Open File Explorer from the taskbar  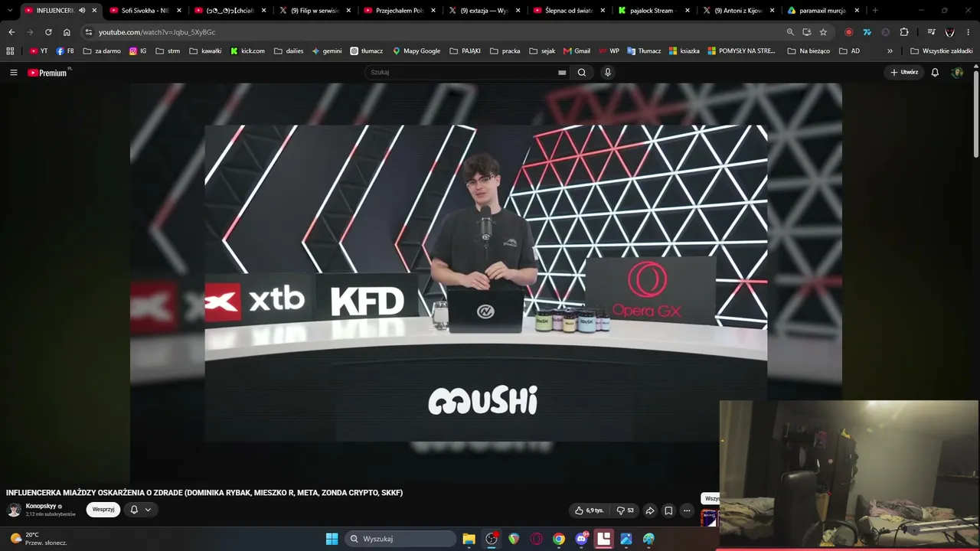[x=469, y=539]
